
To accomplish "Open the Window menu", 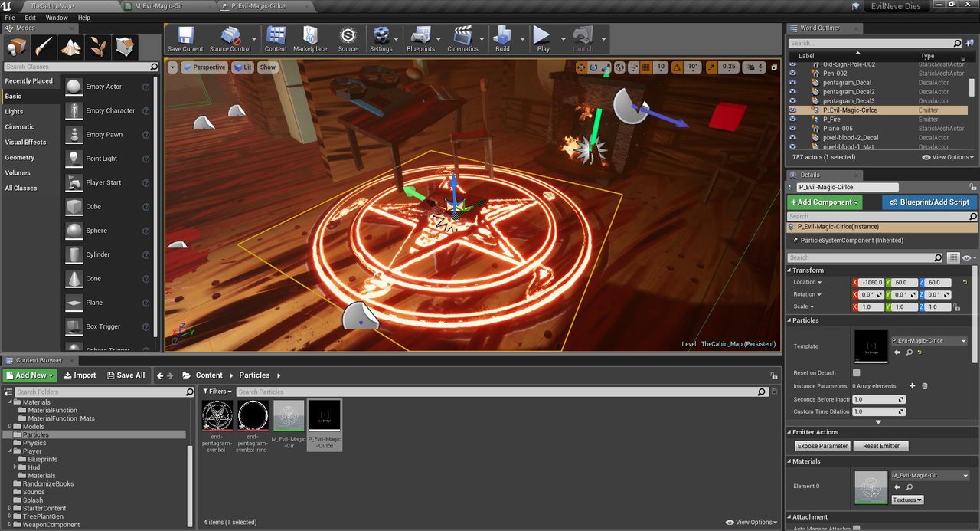I will tap(57, 17).
